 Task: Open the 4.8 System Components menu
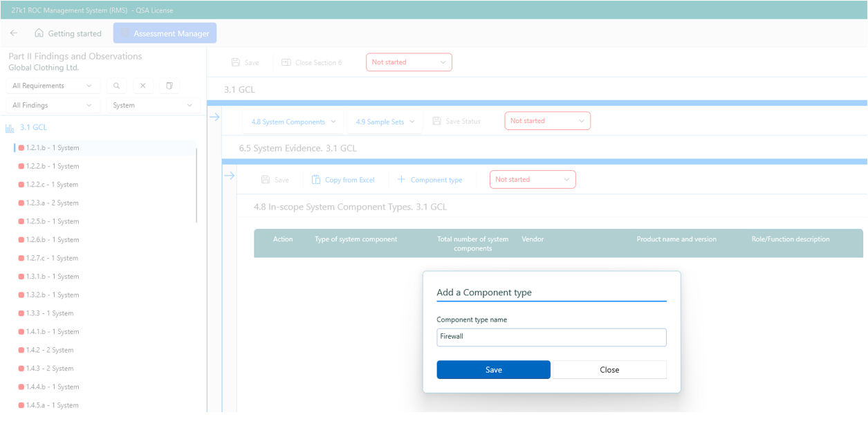pyautogui.click(x=293, y=122)
